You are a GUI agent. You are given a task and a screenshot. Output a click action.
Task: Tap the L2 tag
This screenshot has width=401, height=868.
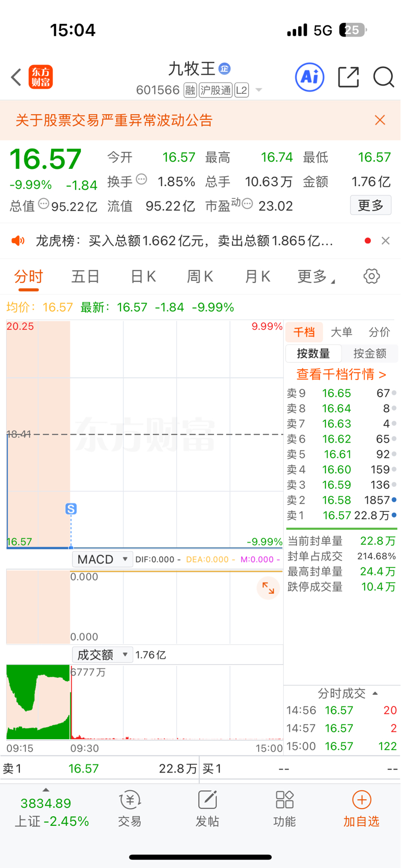(241, 90)
